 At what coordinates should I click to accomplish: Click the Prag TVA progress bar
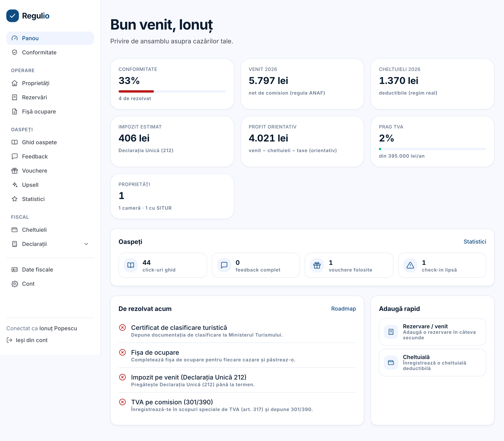432,149
